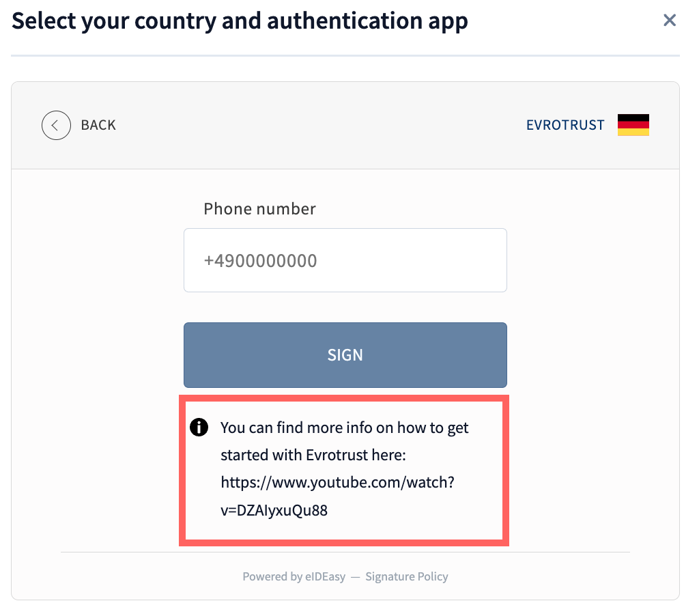699x616 pixels.
Task: Click the BACK text label
Action: (x=98, y=125)
